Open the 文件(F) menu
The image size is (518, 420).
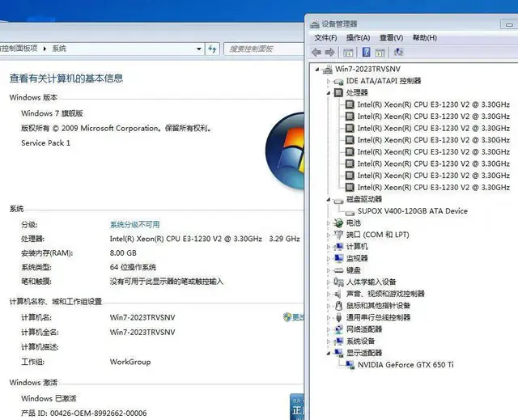(x=325, y=38)
